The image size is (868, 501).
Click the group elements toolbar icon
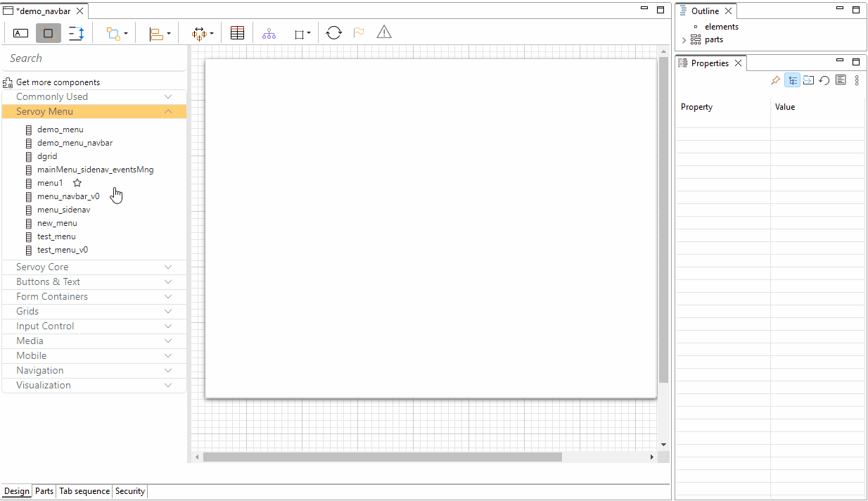[x=113, y=33]
